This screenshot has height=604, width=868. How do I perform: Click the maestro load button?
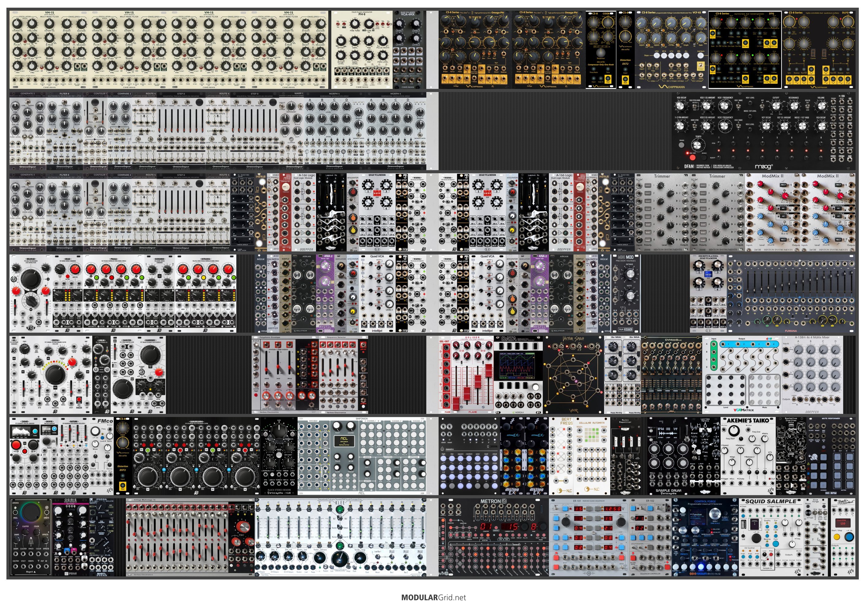[486, 458]
